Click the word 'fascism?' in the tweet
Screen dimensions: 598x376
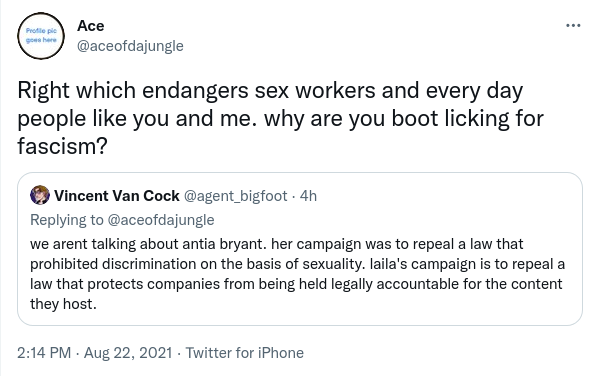[x=63, y=146]
